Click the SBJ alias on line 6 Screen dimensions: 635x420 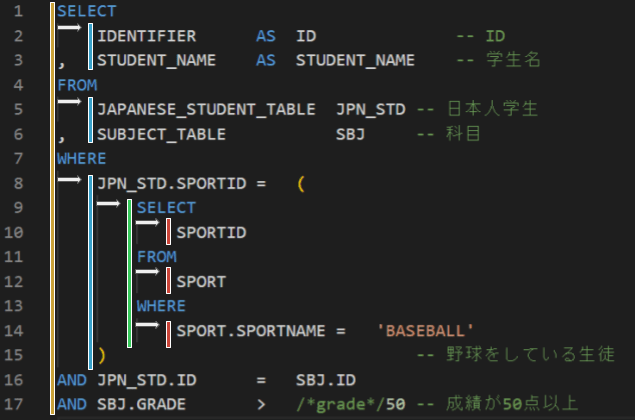350,134
